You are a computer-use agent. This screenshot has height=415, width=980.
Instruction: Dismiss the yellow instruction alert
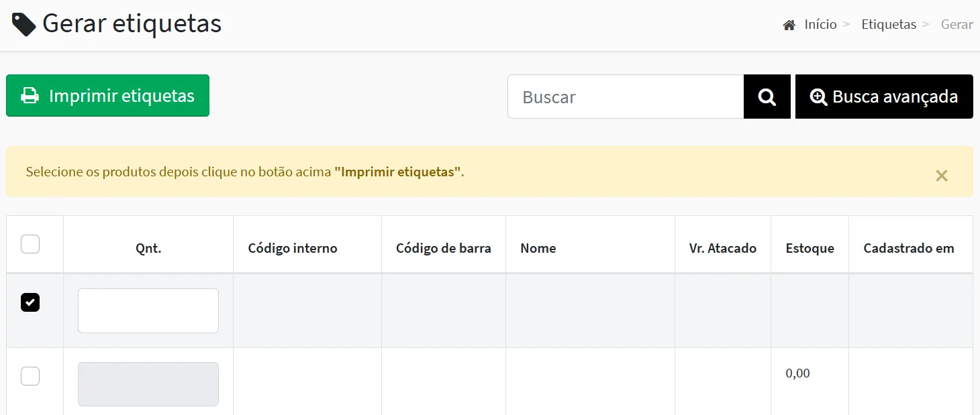(941, 176)
